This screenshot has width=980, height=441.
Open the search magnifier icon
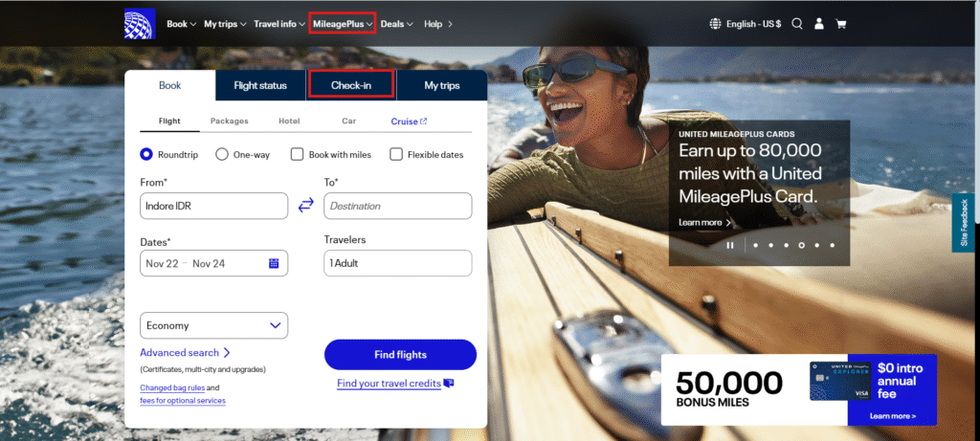(x=797, y=24)
